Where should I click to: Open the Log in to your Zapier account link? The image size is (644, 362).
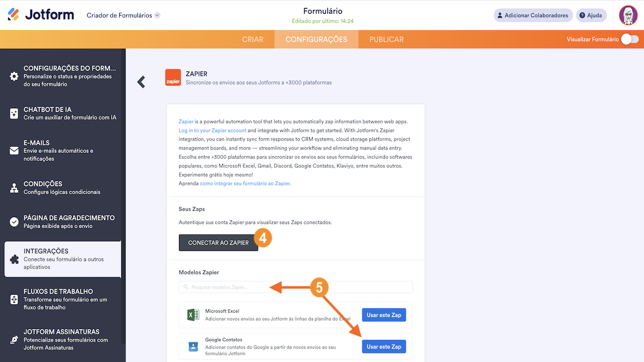(x=212, y=130)
